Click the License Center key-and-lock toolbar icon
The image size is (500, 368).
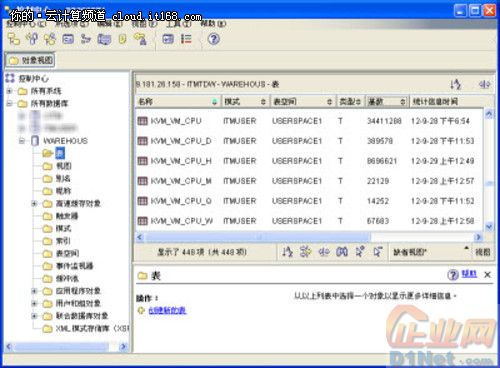tap(140, 39)
